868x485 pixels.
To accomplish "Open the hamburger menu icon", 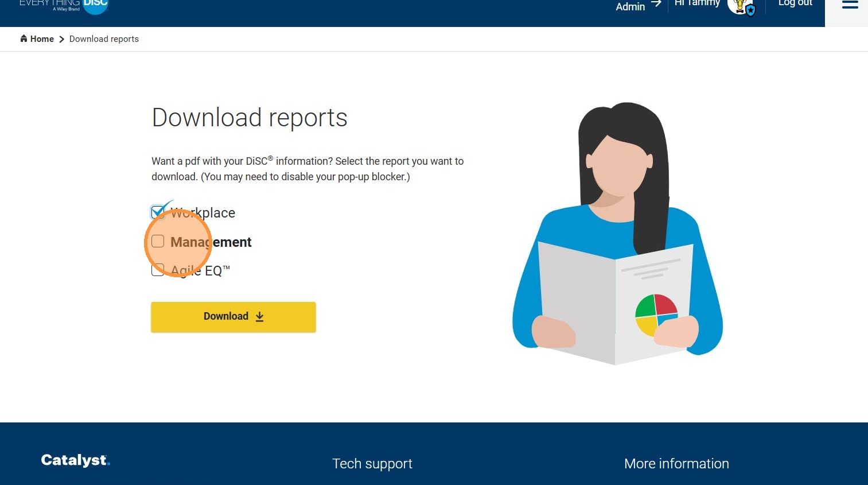I will coord(850,5).
